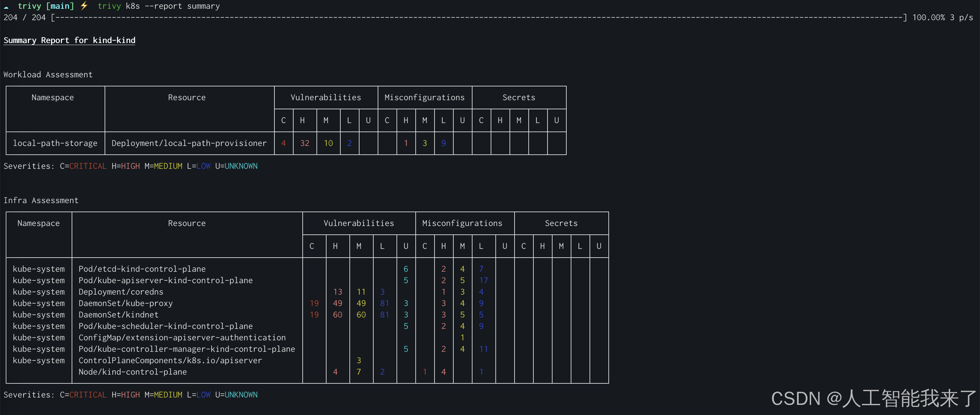Click the Summary Report for kind-kind heading
The width and height of the screenshot is (980, 415).
(69, 40)
